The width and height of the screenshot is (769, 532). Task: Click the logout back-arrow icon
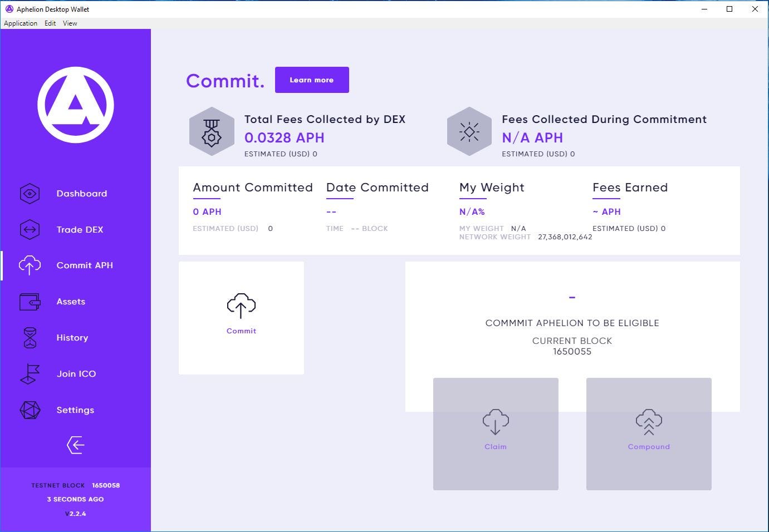pyautogui.click(x=75, y=445)
